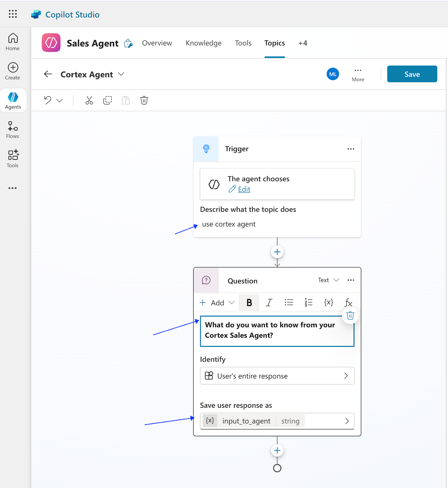The height and width of the screenshot is (488, 448).
Task: Show the +4 additional tabs
Action: [303, 43]
